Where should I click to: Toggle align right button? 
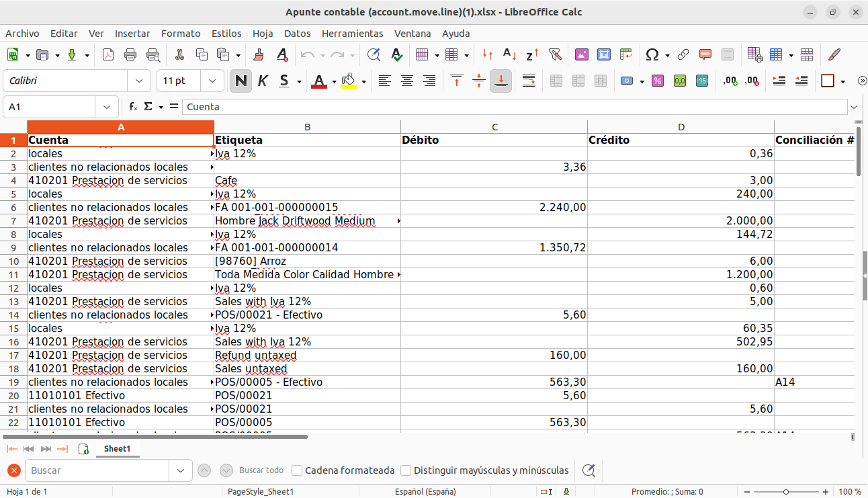(429, 81)
